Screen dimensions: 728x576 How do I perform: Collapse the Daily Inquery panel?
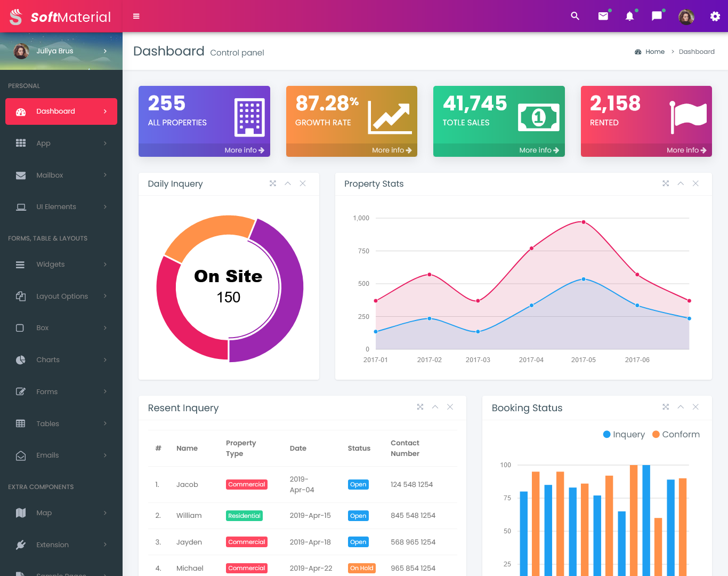(288, 183)
